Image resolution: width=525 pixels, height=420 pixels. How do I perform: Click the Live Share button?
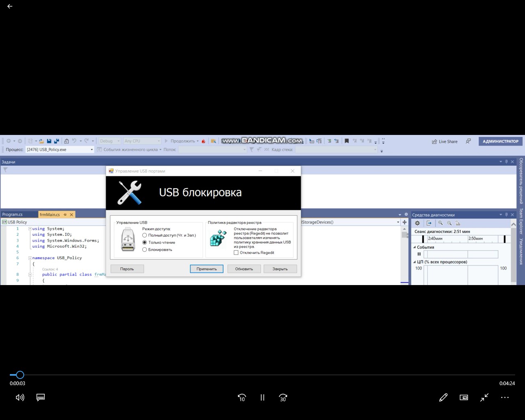(445, 142)
